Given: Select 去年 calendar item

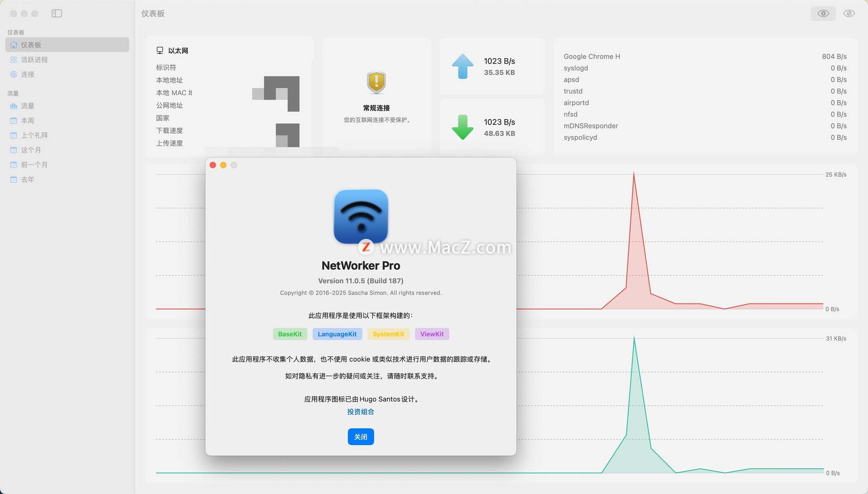Looking at the screenshot, I should (x=27, y=180).
